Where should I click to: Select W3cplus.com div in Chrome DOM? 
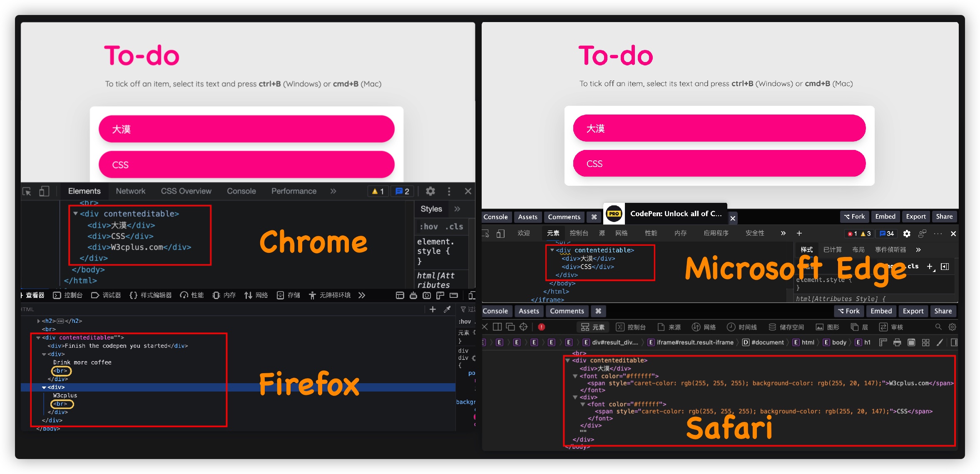139,247
